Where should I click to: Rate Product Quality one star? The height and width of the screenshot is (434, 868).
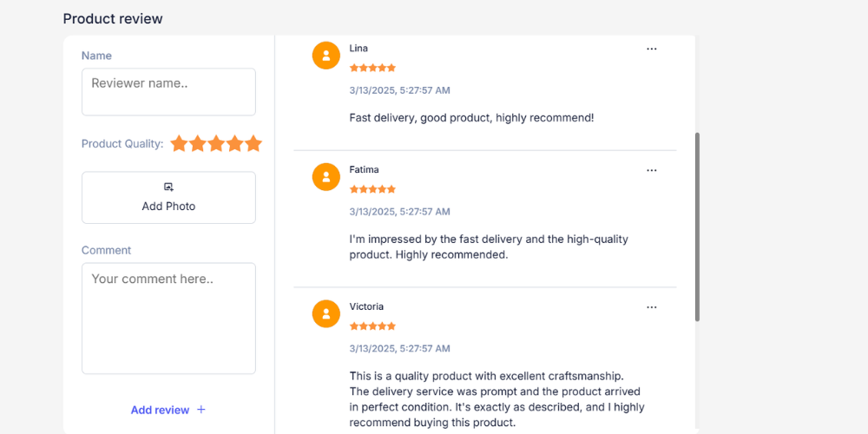pos(179,144)
